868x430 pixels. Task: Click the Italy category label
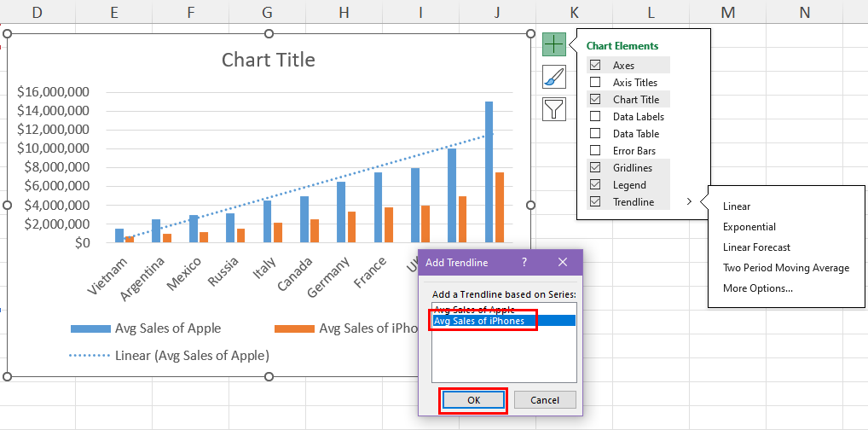263,269
